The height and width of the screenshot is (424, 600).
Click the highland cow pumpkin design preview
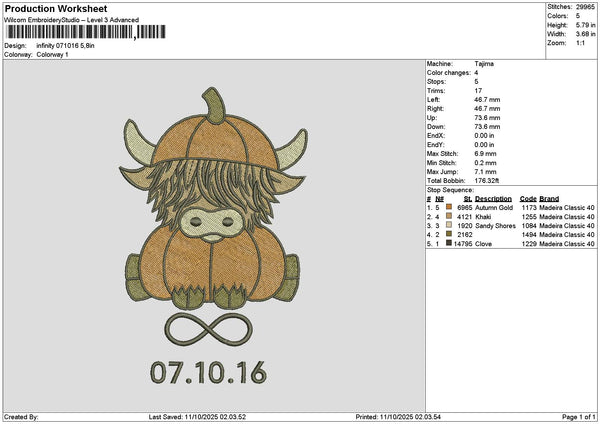click(213, 199)
